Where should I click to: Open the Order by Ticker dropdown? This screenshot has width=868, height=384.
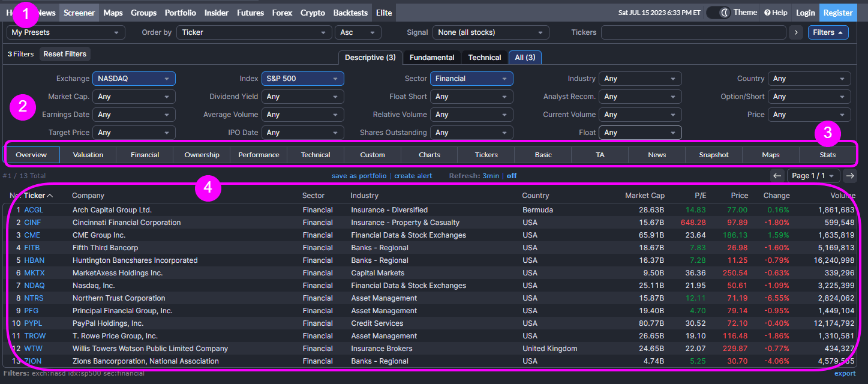click(254, 32)
